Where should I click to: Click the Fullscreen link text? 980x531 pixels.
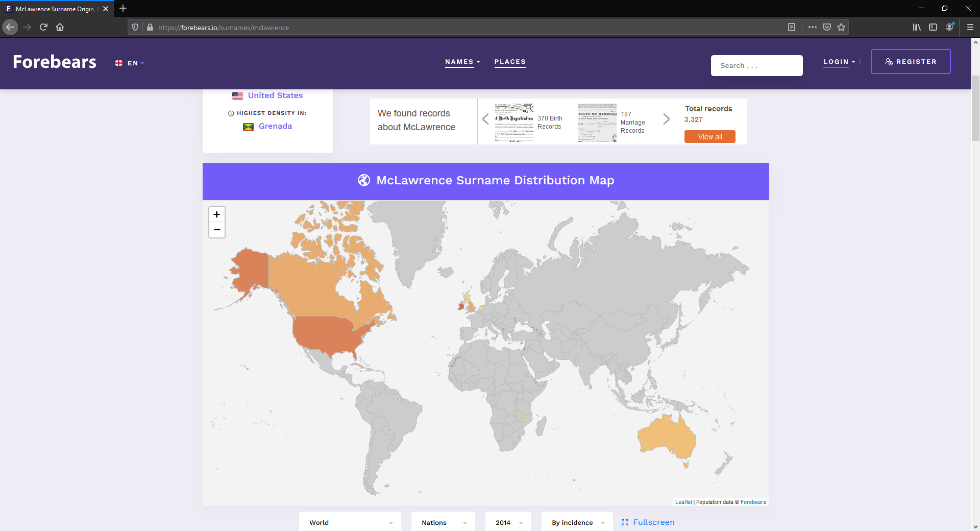coord(654,522)
